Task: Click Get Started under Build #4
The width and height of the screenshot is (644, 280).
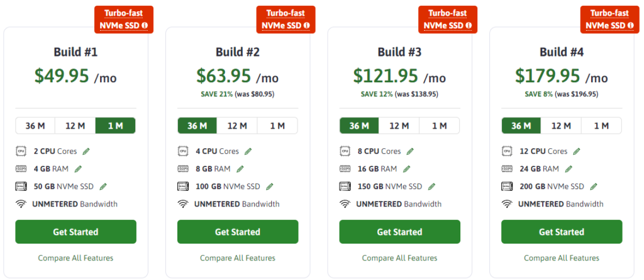Action: point(562,232)
